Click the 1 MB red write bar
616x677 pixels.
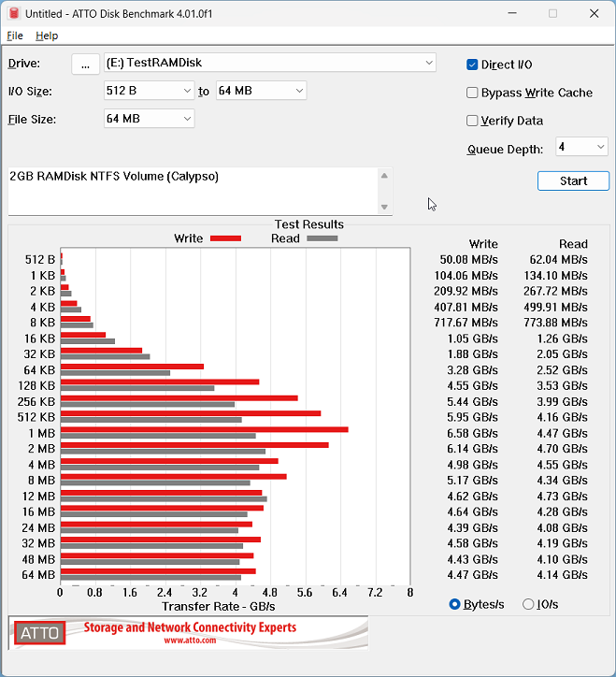click(204, 429)
